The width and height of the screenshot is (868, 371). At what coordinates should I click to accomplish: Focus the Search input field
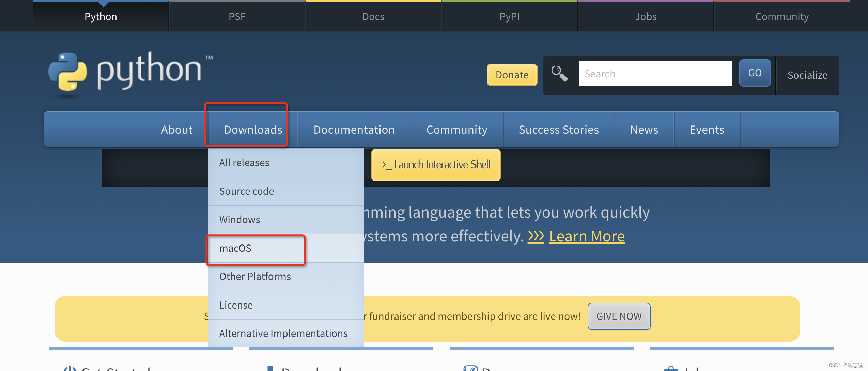click(655, 74)
